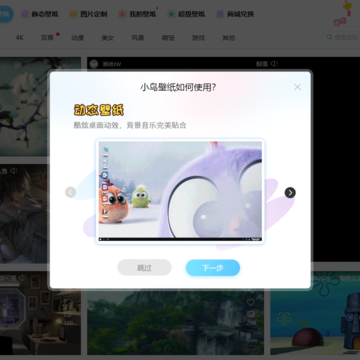The image size is (360, 360).
Task: Select the 萌宠 category
Action: (168, 38)
